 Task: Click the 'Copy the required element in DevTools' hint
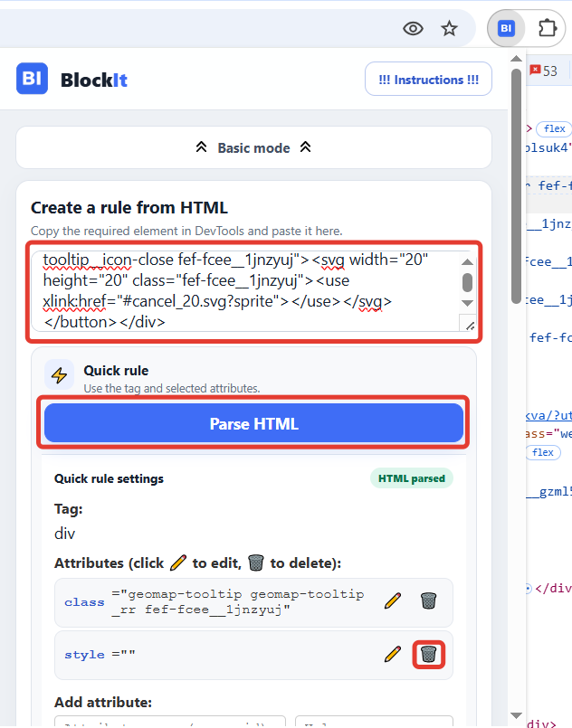(x=186, y=231)
